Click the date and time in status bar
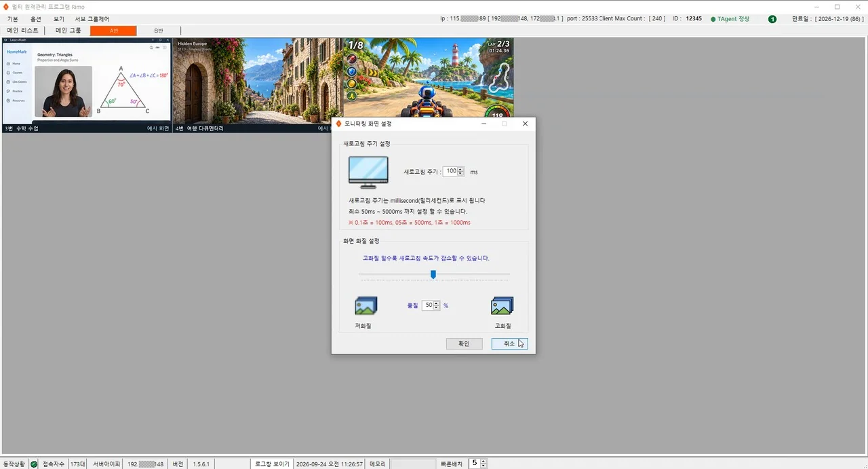Screen dimensions: 868x469 (x=330, y=464)
